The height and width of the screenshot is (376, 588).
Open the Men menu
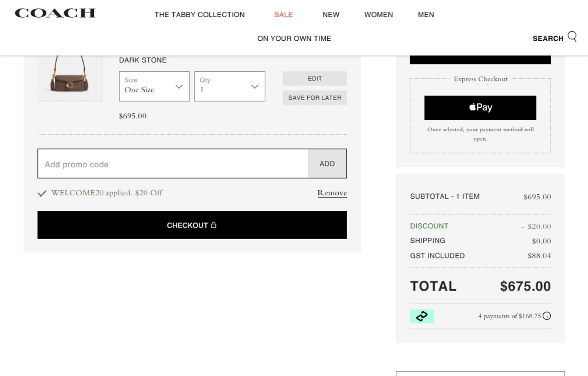pyautogui.click(x=426, y=15)
